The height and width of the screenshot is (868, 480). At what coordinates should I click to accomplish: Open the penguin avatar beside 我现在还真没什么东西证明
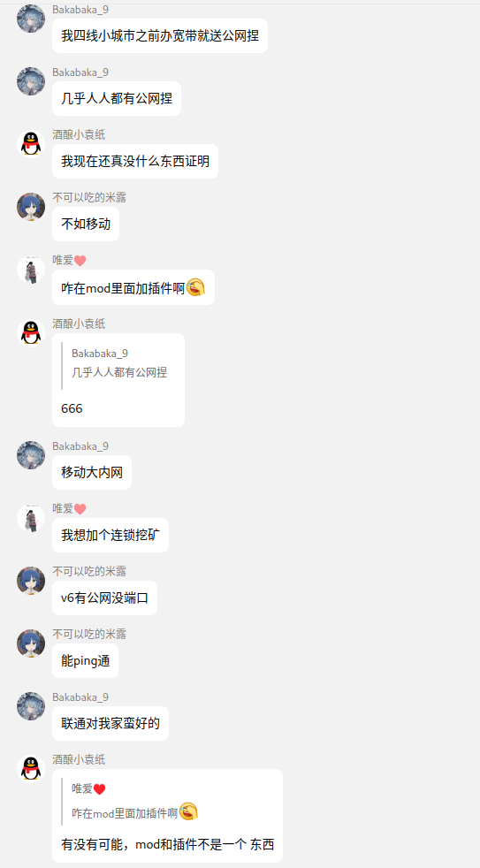tap(31, 144)
